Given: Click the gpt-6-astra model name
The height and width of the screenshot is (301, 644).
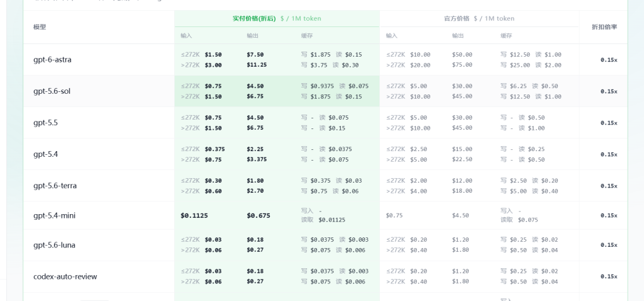Looking at the screenshot, I should (52, 60).
